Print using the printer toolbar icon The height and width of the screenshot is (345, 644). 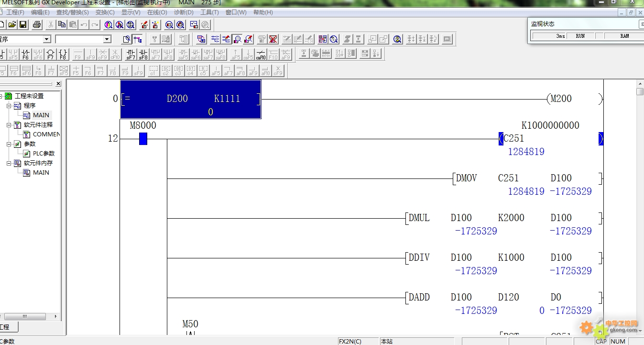pyautogui.click(x=36, y=24)
